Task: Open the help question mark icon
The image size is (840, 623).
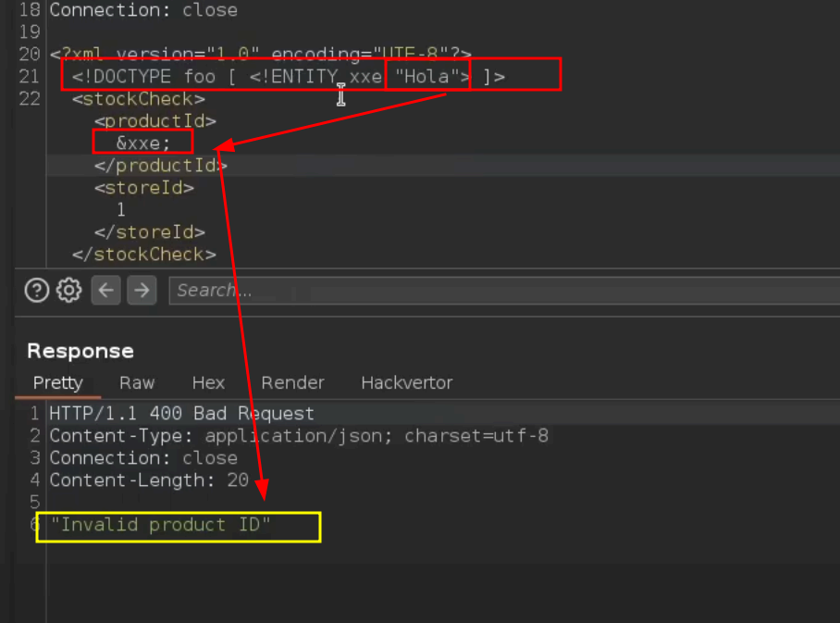Action: click(37, 291)
